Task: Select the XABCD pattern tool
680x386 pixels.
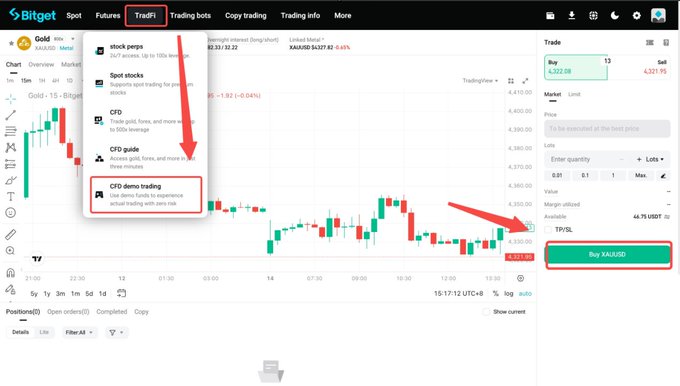Action: [11, 147]
